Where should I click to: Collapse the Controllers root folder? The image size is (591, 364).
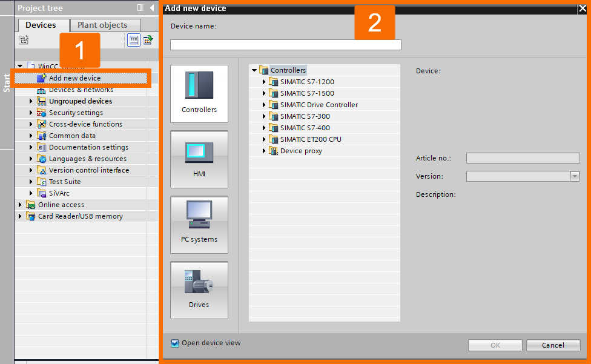254,70
